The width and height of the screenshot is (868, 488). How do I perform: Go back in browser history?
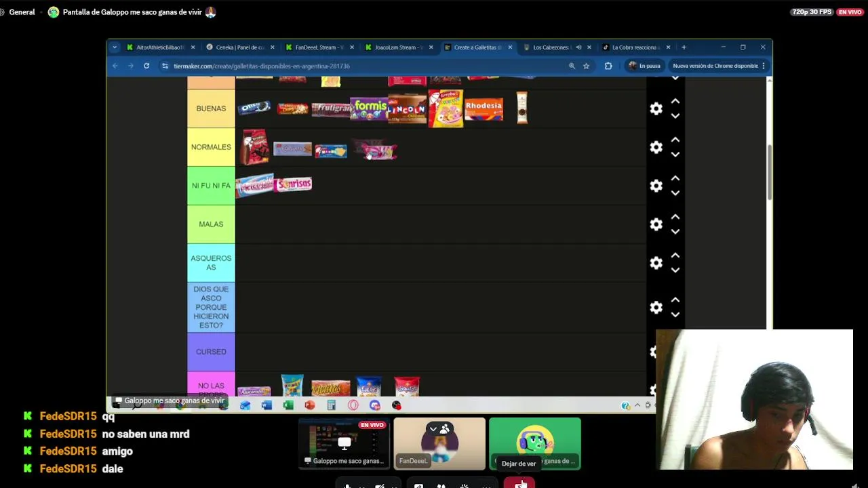115,66
